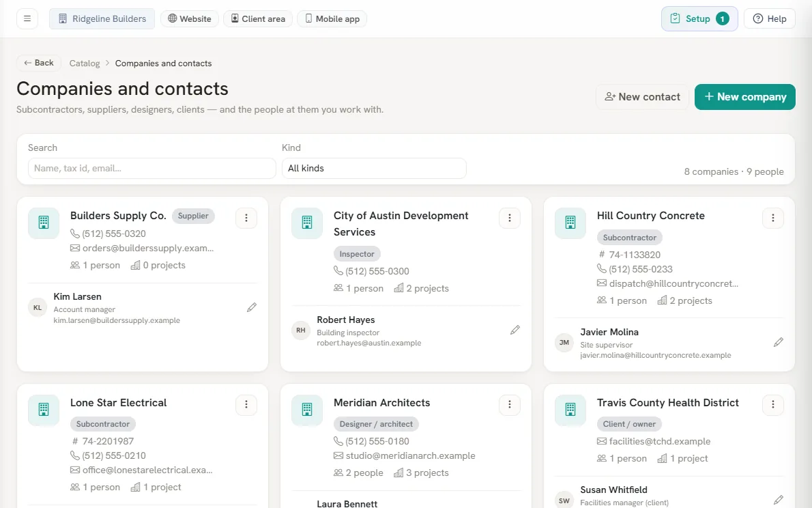
Task: Open options menu for City of Austin Development Services
Action: point(510,218)
